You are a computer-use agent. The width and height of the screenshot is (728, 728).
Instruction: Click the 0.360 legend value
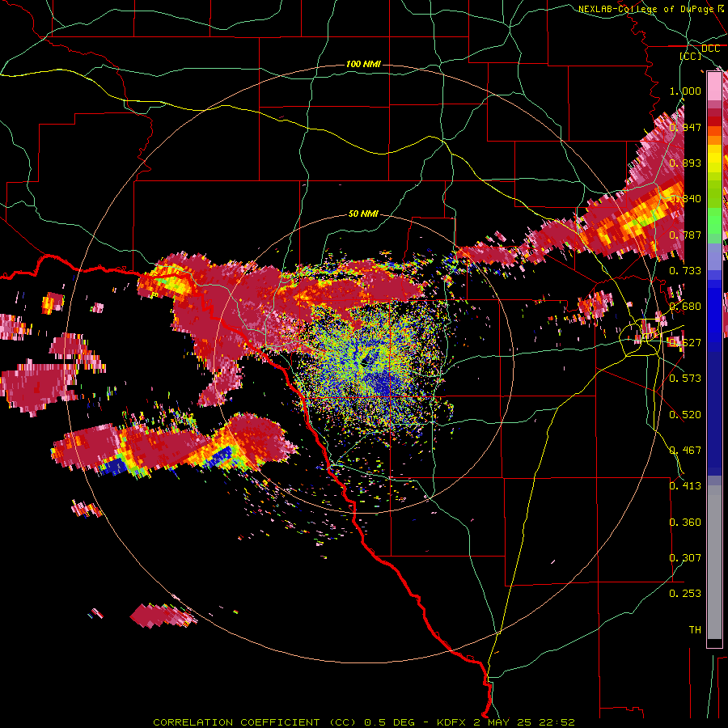[685, 523]
